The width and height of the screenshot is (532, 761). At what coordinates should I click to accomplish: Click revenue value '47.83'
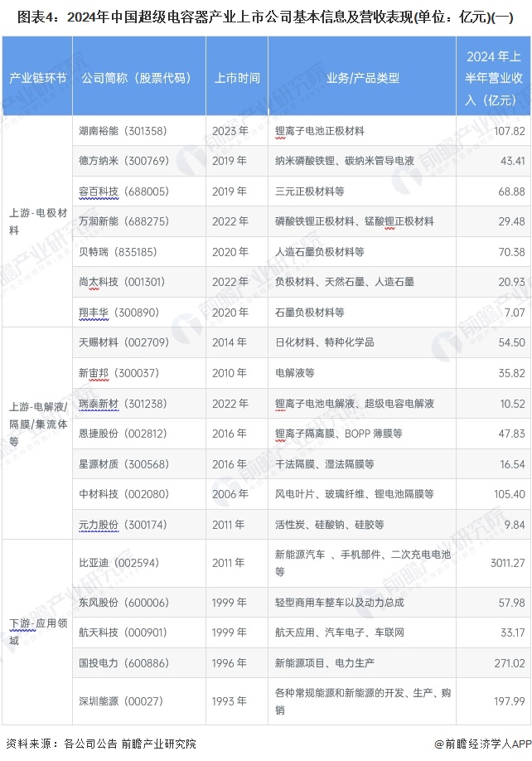point(511,434)
